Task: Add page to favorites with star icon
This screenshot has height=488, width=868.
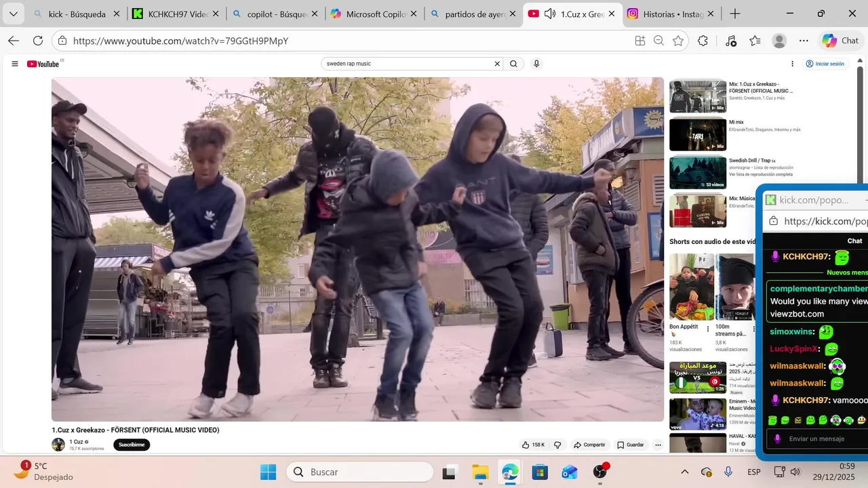Action: coord(677,41)
